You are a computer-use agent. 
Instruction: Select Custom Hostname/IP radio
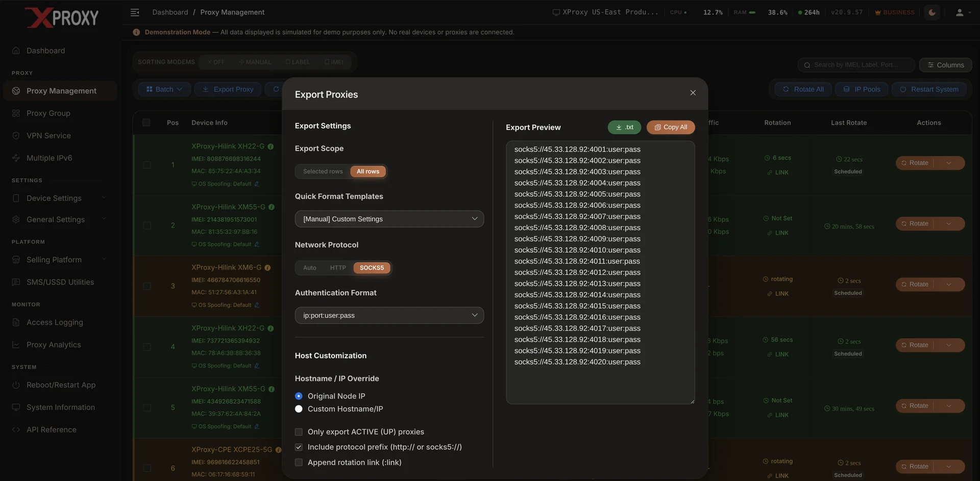pos(299,409)
